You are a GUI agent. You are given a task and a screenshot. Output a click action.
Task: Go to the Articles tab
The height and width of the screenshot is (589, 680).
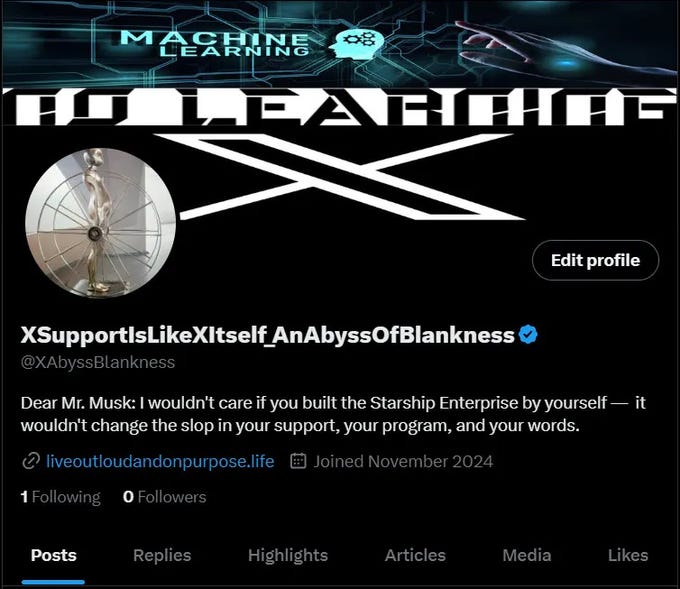(x=415, y=556)
